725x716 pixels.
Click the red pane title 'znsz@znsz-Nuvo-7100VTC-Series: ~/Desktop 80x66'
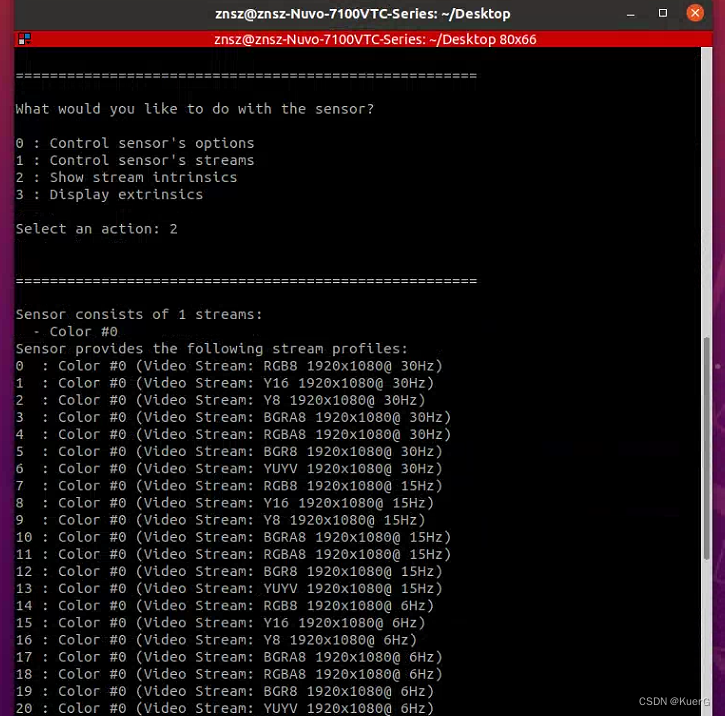[375, 39]
